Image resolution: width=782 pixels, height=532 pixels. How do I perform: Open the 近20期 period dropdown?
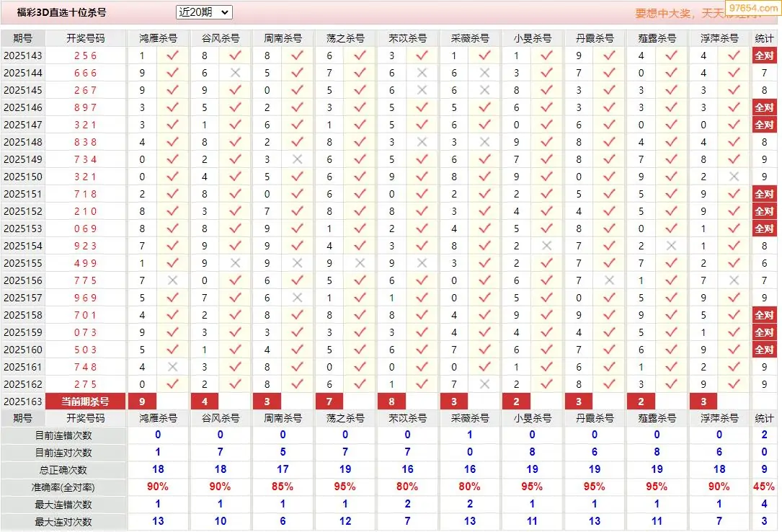(204, 12)
